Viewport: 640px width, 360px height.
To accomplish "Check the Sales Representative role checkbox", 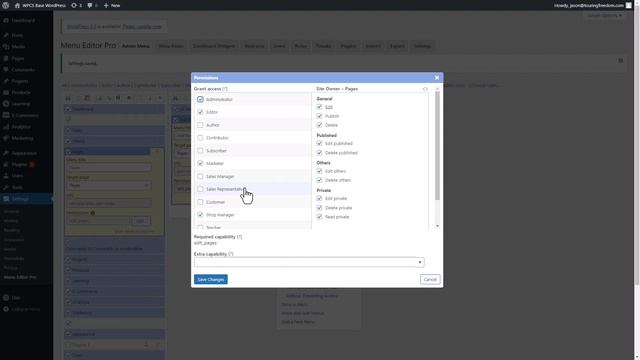I will [200, 189].
